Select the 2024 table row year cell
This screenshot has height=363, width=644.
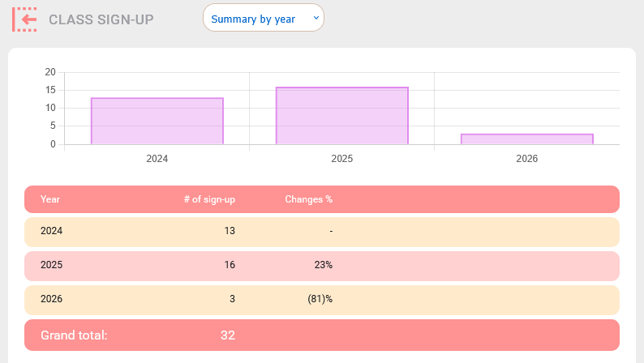[51, 231]
